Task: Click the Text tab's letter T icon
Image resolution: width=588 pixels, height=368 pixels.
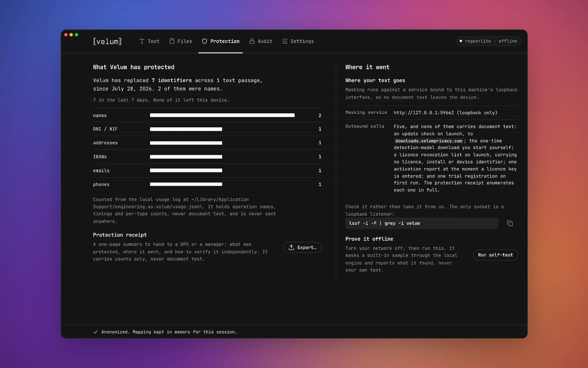Action: point(142,41)
